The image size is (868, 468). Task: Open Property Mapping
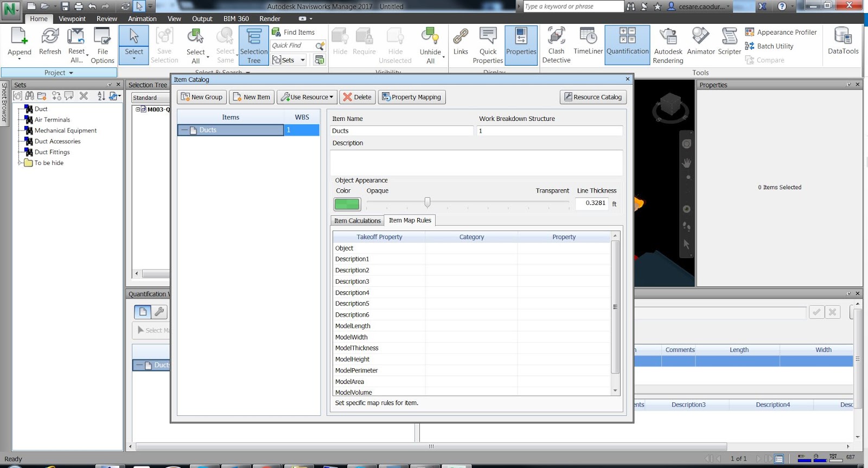click(412, 97)
